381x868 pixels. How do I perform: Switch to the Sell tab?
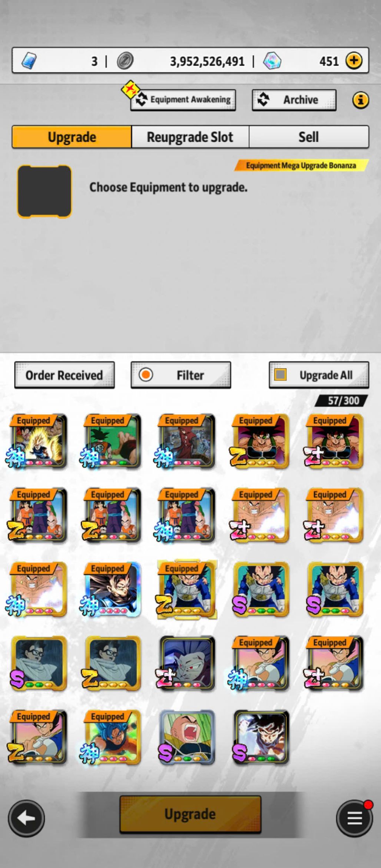click(x=309, y=137)
